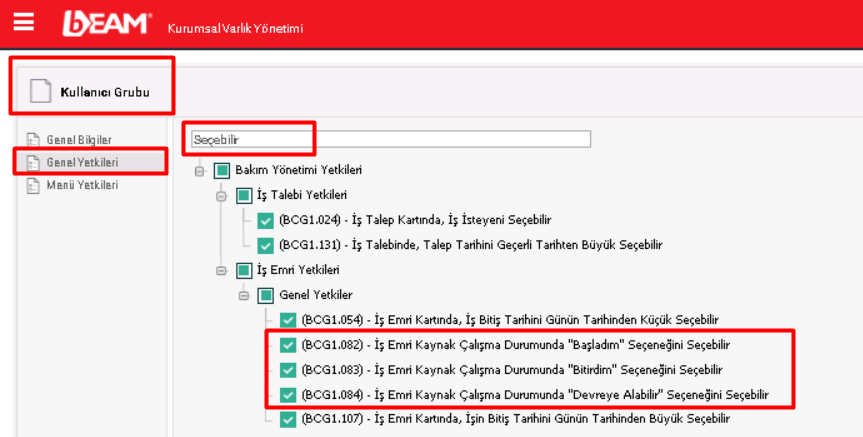This screenshot has height=437, width=863.
Task: Click Kurumsal Varlık Yönetimi header text
Action: pos(235,29)
